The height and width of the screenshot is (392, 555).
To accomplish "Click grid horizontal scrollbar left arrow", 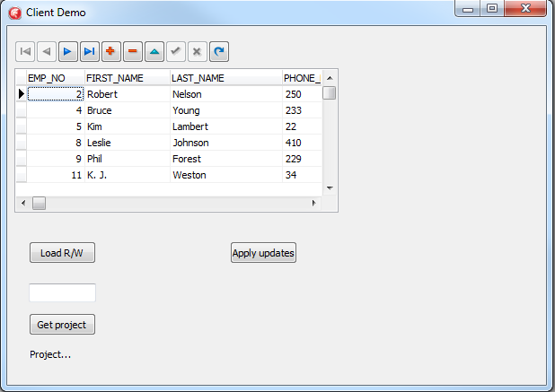I will pos(23,203).
